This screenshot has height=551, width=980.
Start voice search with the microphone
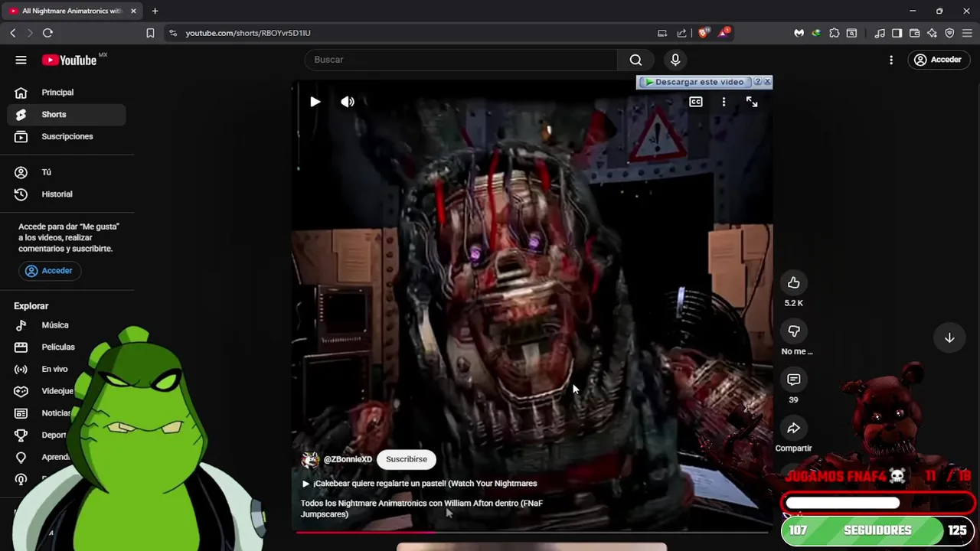tap(675, 60)
